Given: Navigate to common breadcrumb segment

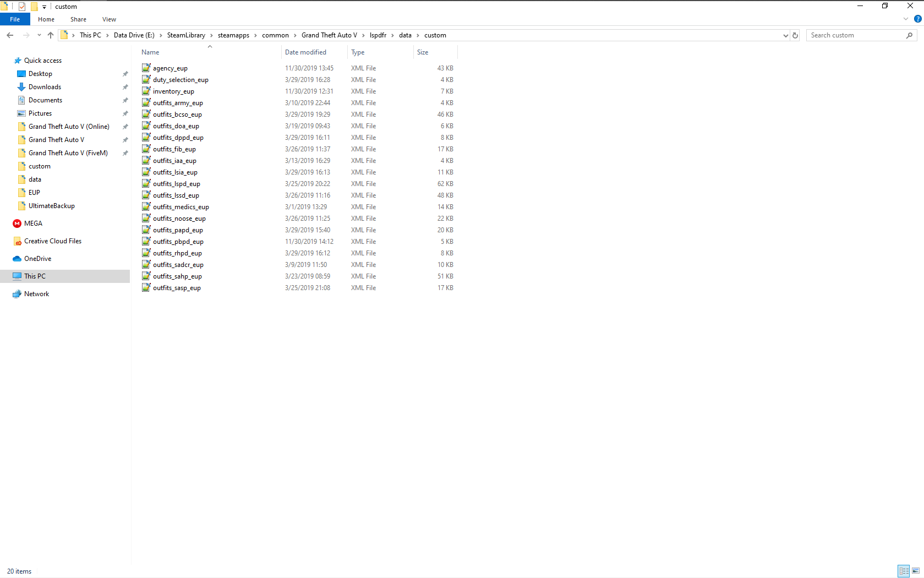Looking at the screenshot, I should click(x=275, y=35).
